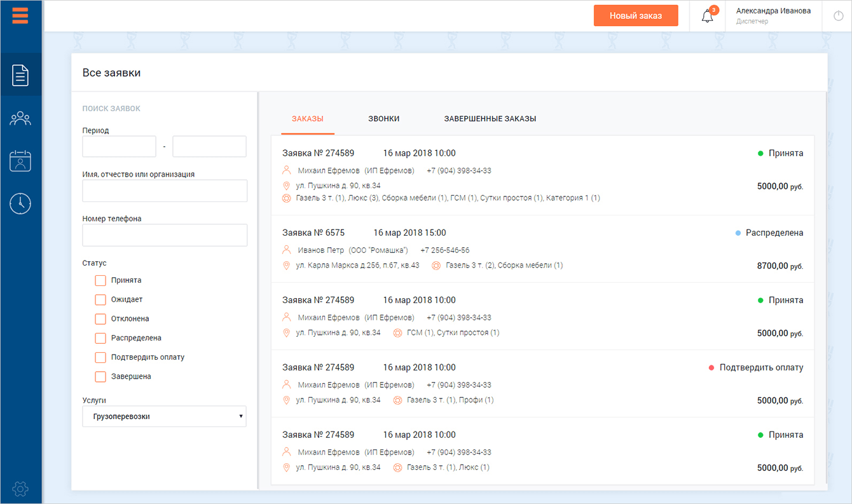Open the people group icon in sidebar
Image resolution: width=852 pixels, height=504 pixels.
tap(20, 118)
